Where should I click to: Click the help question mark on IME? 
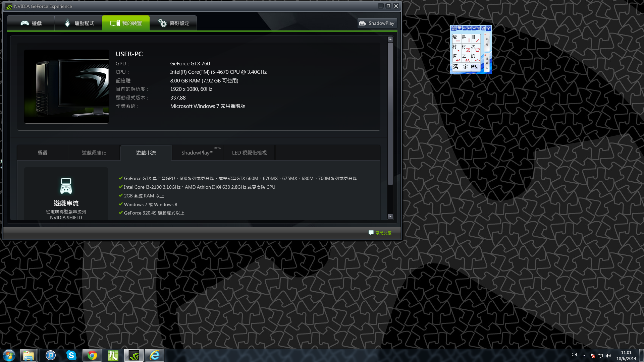(x=488, y=28)
